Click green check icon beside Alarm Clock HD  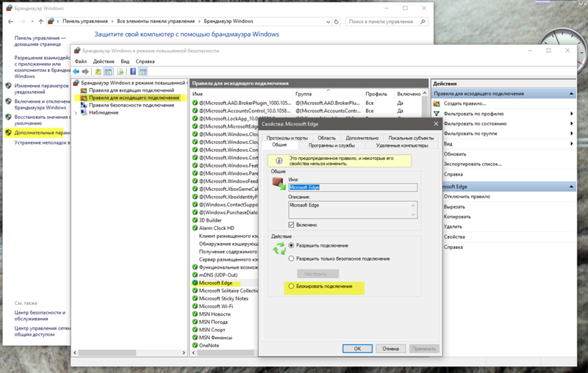[195, 228]
